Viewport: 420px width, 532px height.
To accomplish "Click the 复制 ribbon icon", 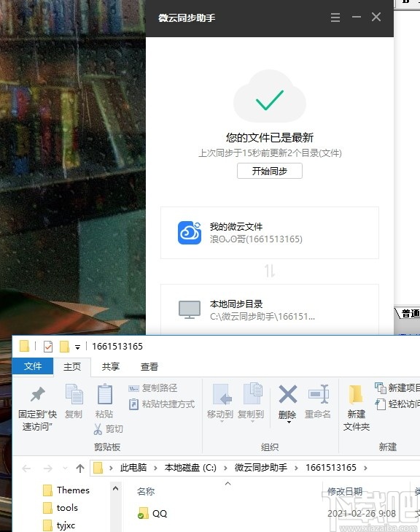I will tap(74, 394).
